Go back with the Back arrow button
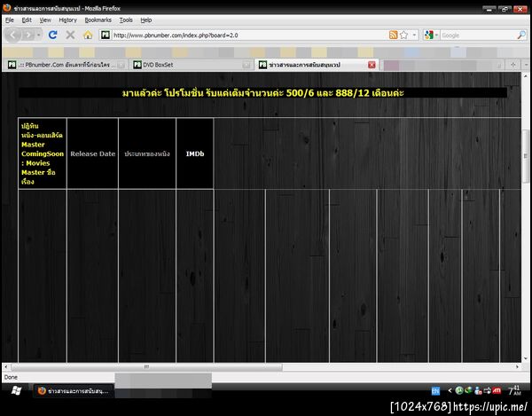Screen dimensions: 532x416 tap(13, 35)
